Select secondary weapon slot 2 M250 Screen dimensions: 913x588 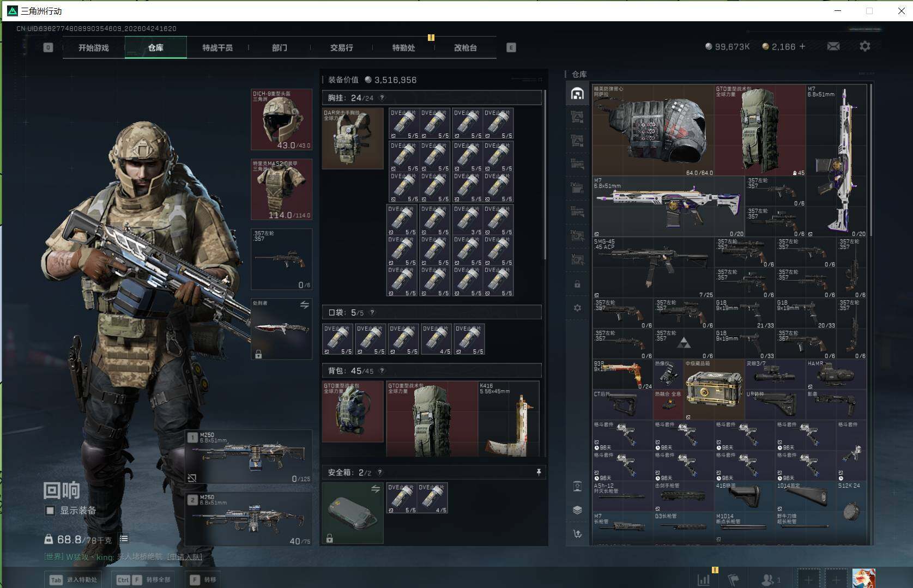[249, 519]
